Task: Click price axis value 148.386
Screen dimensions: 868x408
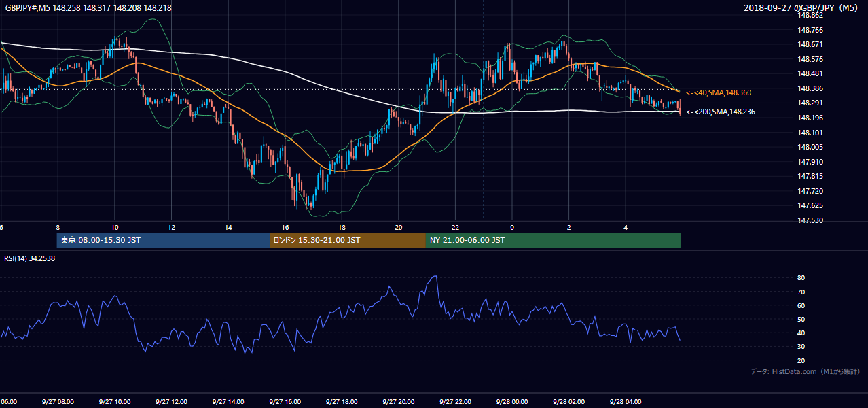Action: (810, 88)
